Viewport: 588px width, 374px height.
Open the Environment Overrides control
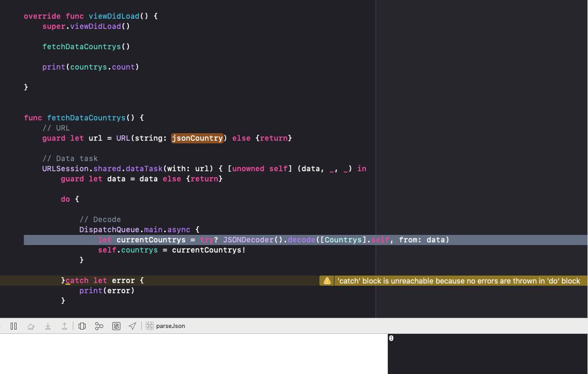pos(116,326)
